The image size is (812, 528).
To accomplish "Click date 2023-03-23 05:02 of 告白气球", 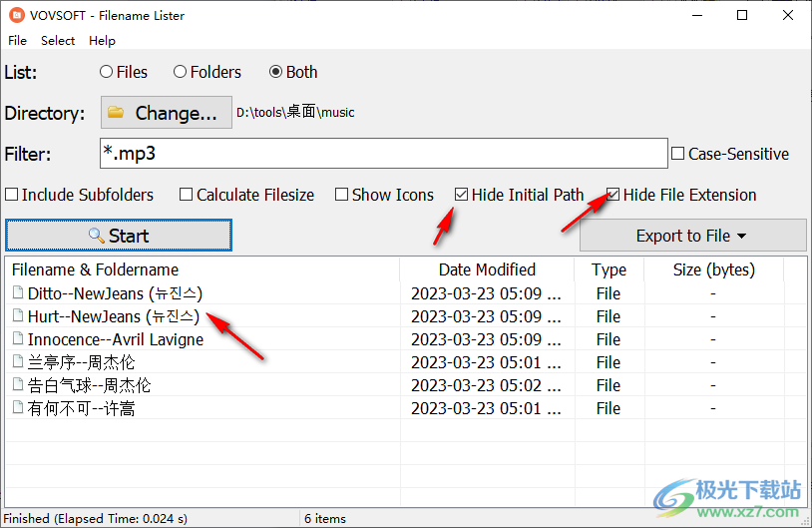I will point(486,385).
